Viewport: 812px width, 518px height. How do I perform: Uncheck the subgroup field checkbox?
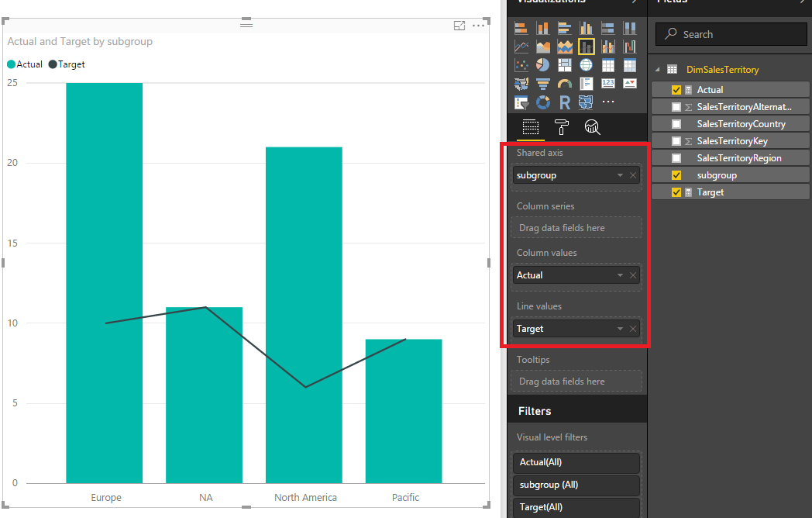676,175
